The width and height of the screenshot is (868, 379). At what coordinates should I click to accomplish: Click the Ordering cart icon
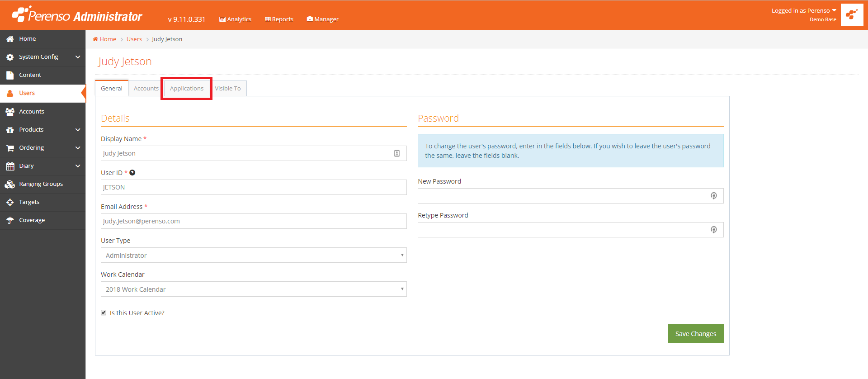(10, 148)
